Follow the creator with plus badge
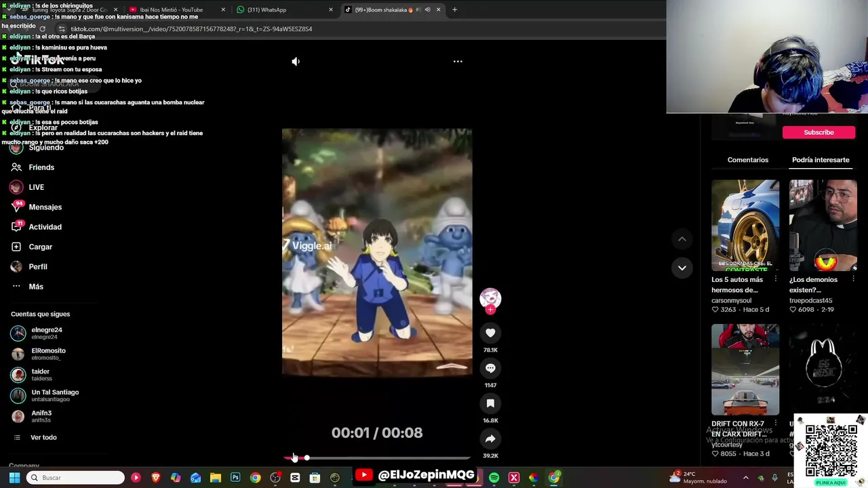Viewport: 868px width, 488px height. point(490,310)
